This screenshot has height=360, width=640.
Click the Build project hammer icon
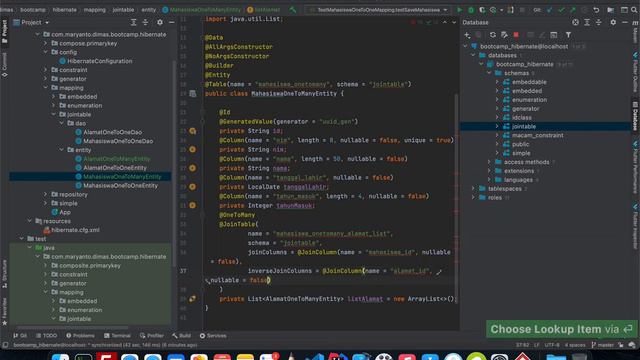[x=293, y=10]
